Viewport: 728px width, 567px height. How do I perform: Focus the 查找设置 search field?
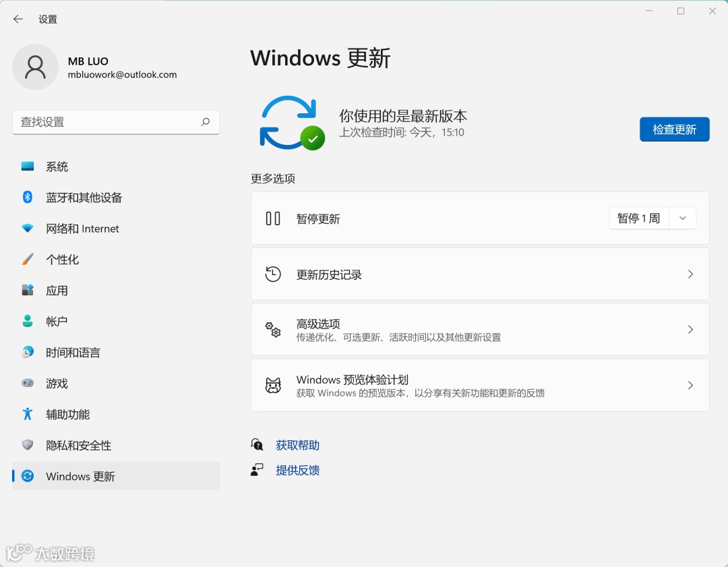pos(116,121)
